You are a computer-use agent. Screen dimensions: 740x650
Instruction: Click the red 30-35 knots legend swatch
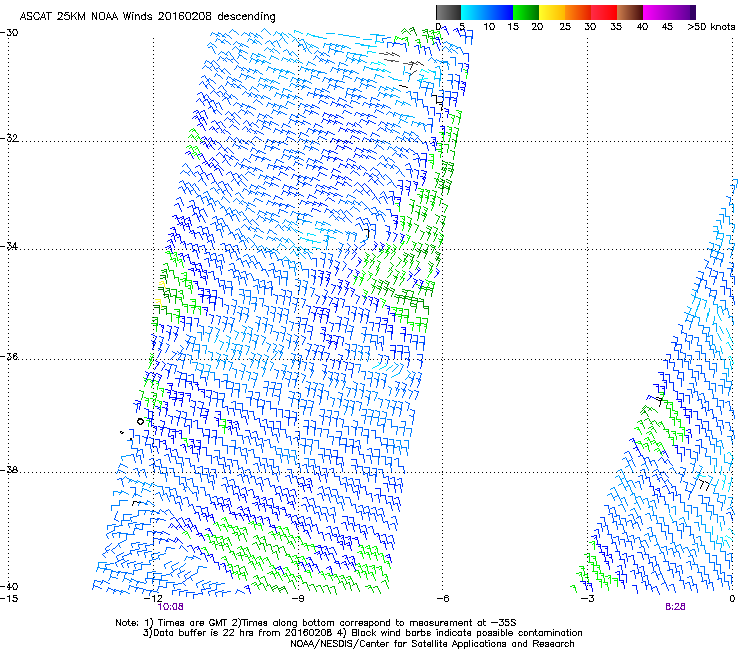click(604, 12)
